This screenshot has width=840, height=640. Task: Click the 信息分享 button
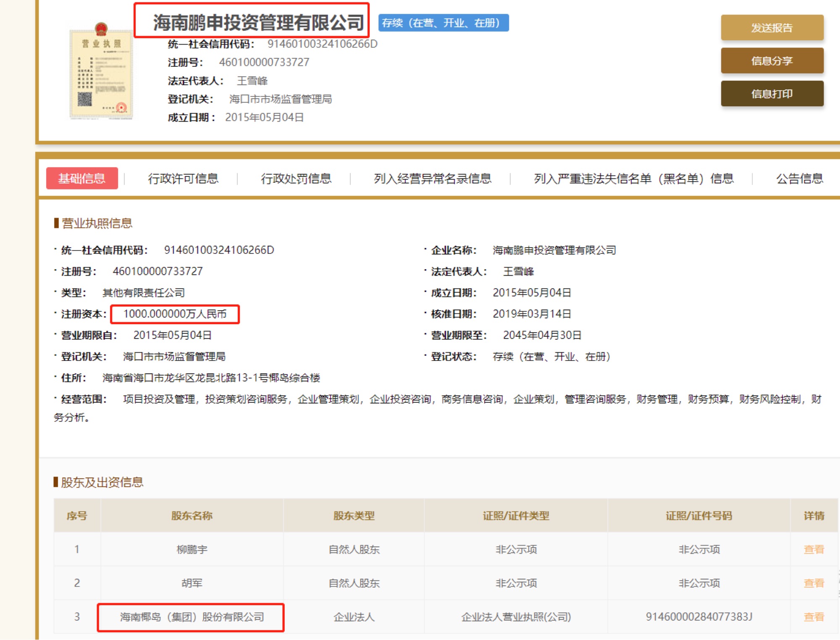(772, 60)
